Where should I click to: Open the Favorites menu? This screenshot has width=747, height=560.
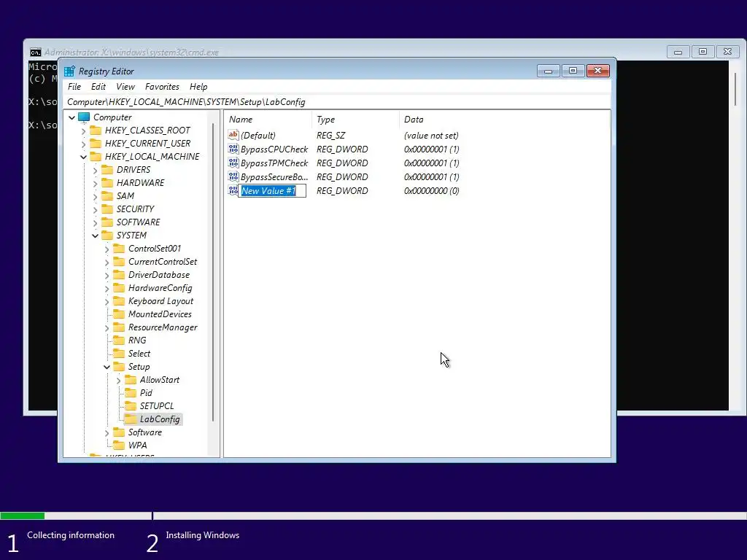(162, 87)
